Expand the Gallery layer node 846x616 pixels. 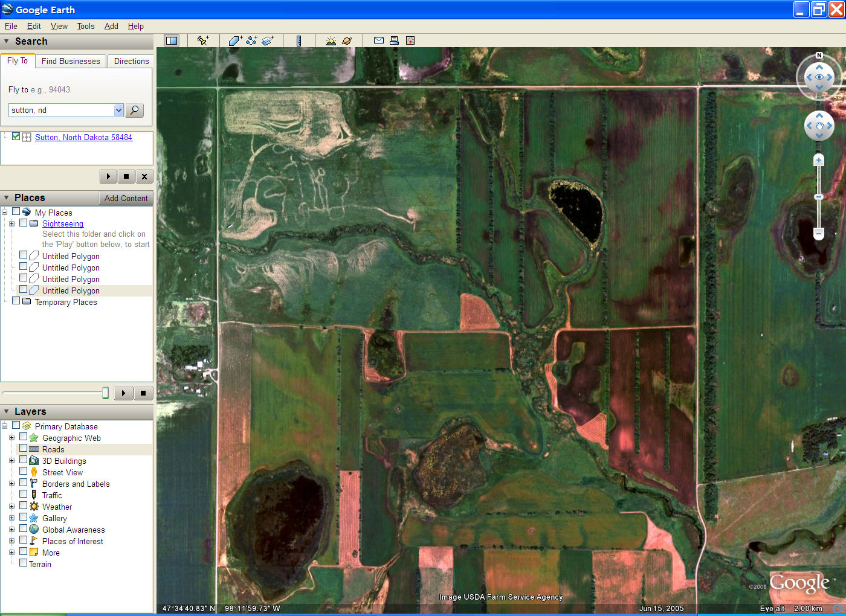point(12,518)
